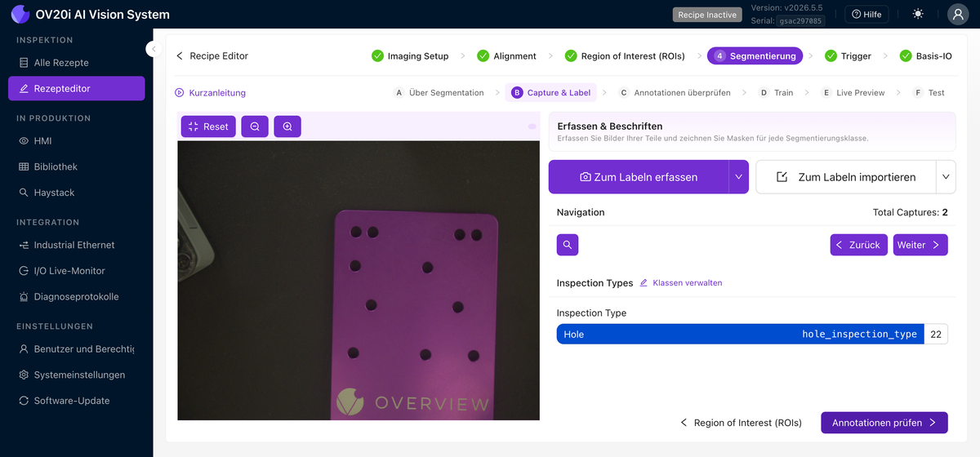Open HMI page from sidebar
The width and height of the screenshot is (980, 457).
click(x=42, y=140)
